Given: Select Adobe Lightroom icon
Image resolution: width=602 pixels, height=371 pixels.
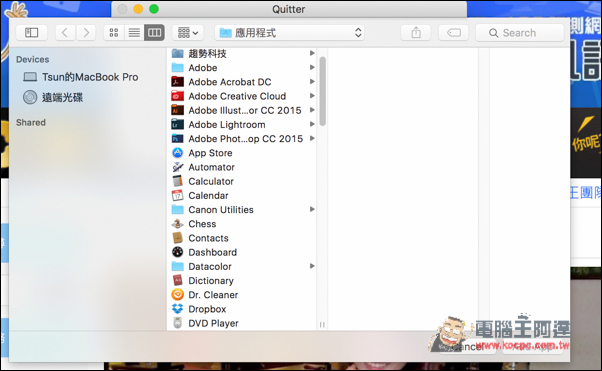Looking at the screenshot, I should click(x=177, y=124).
